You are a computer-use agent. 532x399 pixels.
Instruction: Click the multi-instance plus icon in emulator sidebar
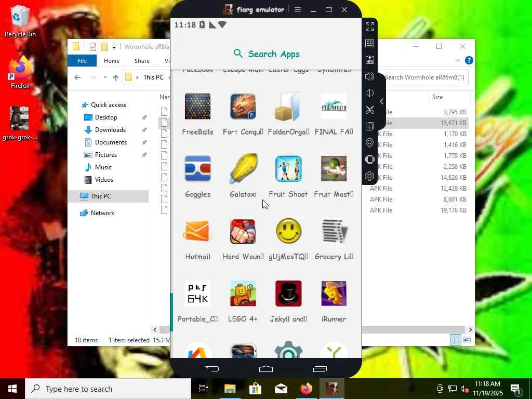coord(369,126)
